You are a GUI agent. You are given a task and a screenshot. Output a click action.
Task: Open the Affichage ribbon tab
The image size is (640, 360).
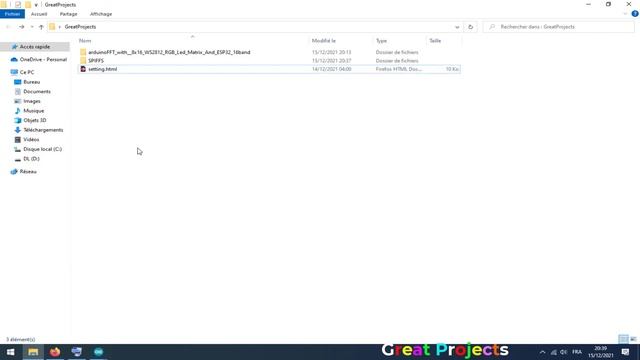101,14
